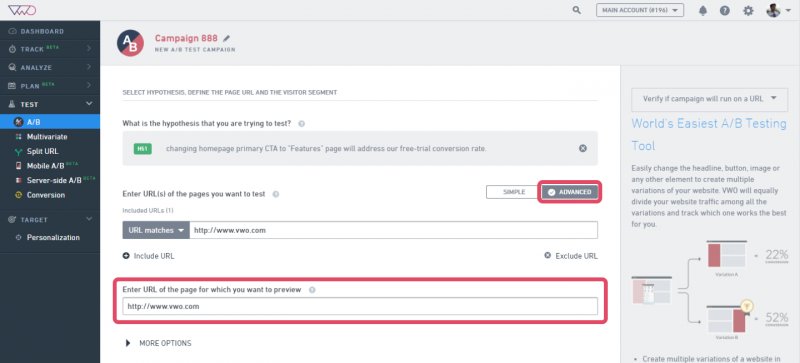Click Include URL link
The width and height of the screenshot is (800, 363).
pyautogui.click(x=154, y=256)
